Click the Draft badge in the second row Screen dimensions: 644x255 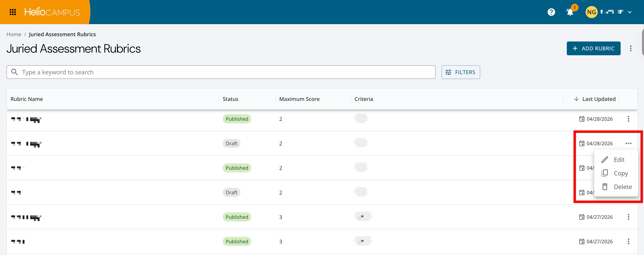[x=231, y=143]
